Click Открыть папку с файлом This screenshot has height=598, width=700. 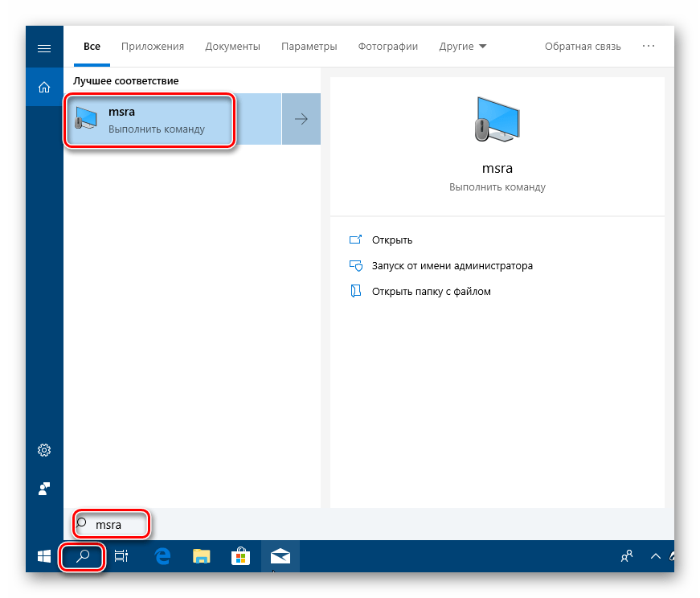[x=431, y=291]
